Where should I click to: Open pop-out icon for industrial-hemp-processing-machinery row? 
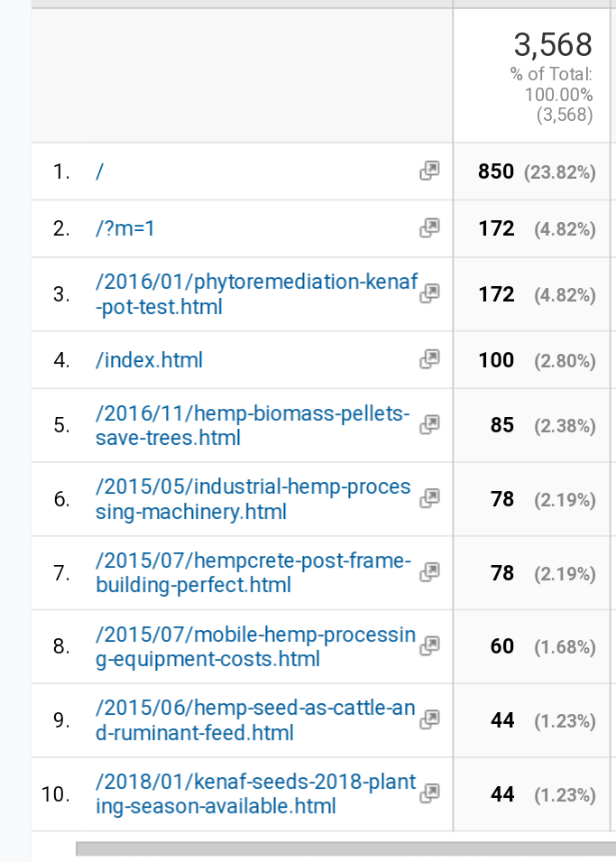[429, 498]
